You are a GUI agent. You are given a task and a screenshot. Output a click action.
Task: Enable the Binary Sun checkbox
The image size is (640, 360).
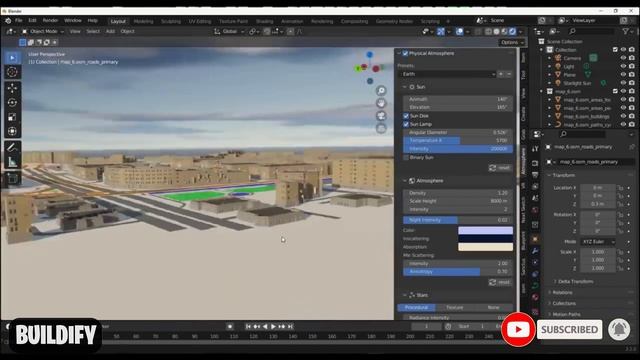(406, 157)
